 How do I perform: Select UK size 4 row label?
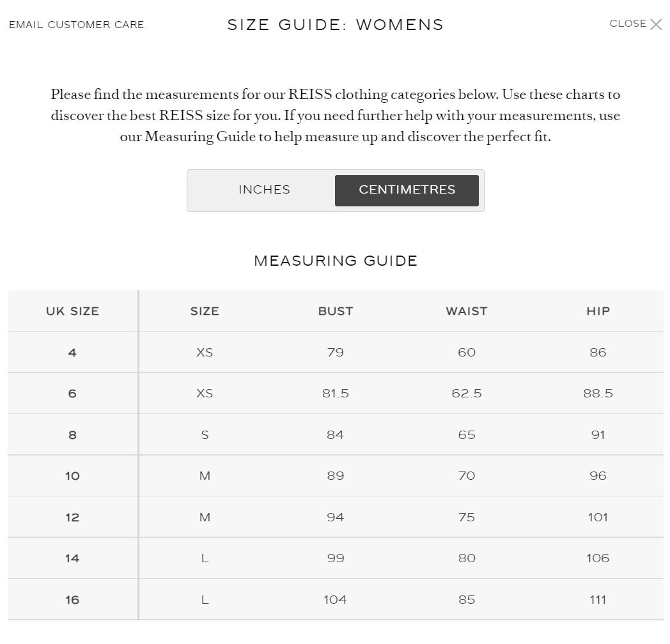(72, 353)
